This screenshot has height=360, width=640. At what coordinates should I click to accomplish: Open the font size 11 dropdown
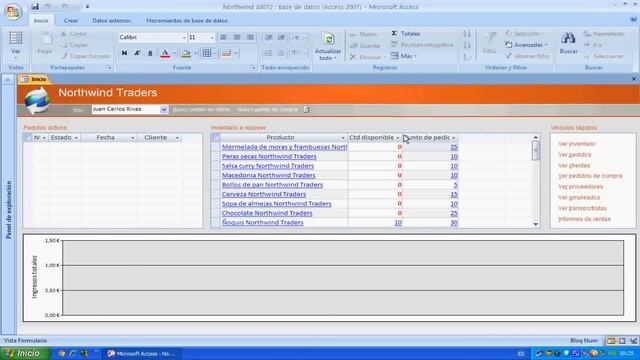212,38
